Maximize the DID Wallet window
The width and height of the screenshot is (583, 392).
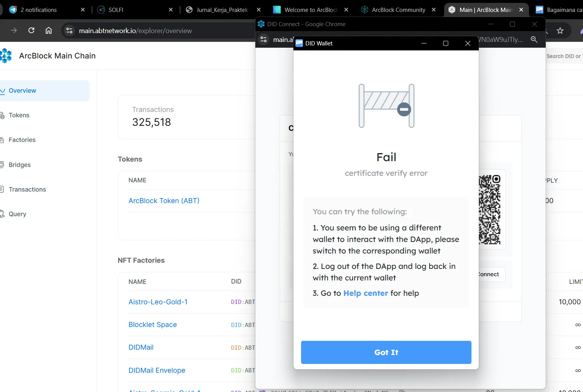pos(446,43)
